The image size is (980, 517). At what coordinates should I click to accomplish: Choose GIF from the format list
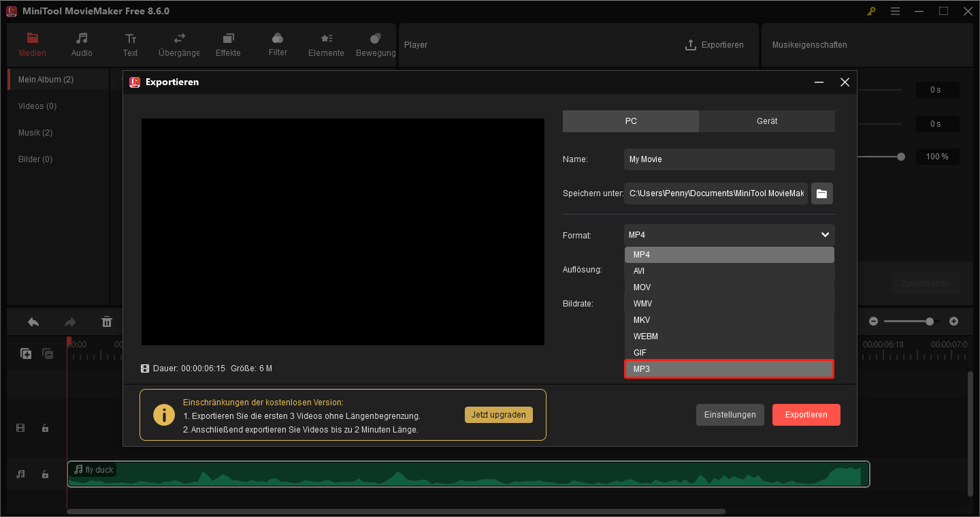[x=729, y=353]
